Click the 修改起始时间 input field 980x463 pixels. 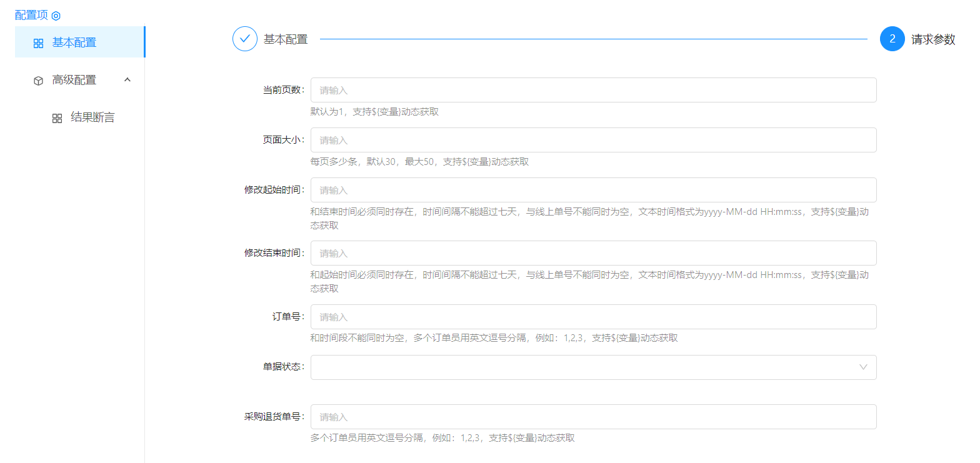tap(592, 190)
